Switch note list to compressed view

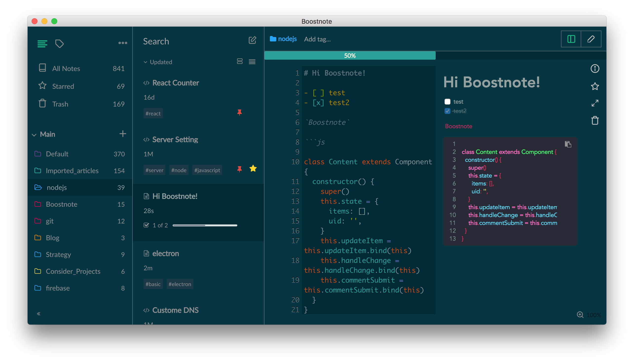(x=252, y=61)
